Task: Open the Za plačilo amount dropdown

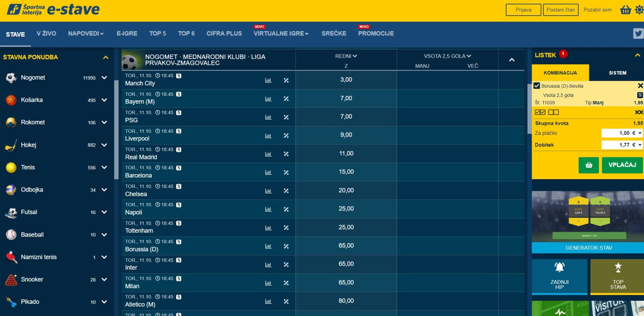Action: [640, 133]
